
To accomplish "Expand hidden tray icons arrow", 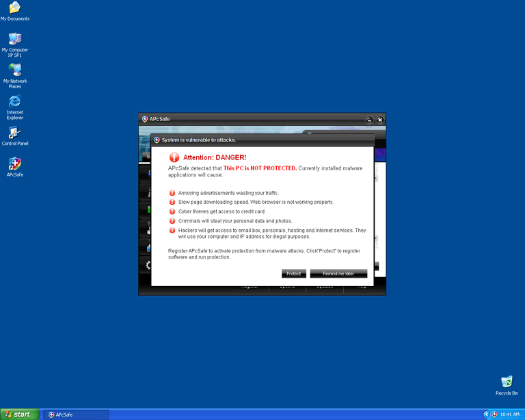I will pos(486,415).
